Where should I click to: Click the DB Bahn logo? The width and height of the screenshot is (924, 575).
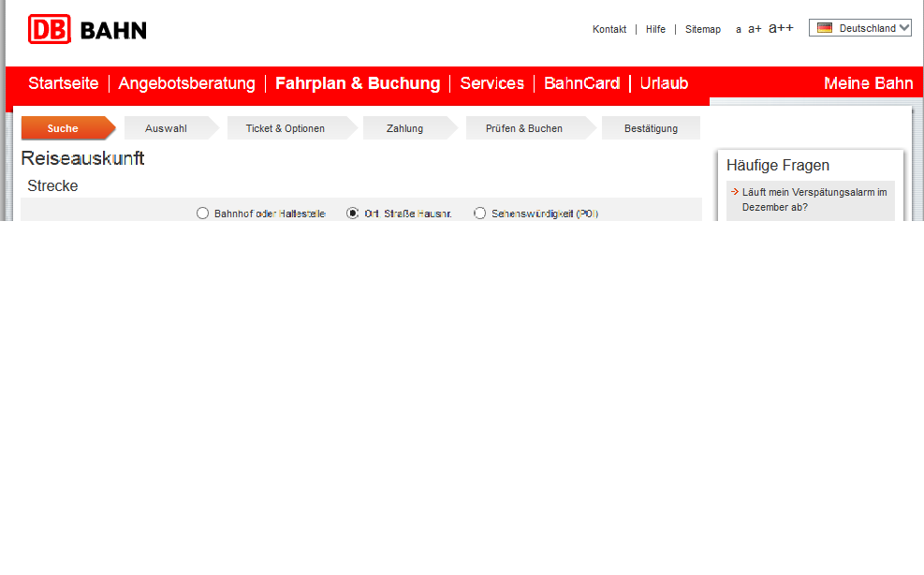click(x=87, y=29)
